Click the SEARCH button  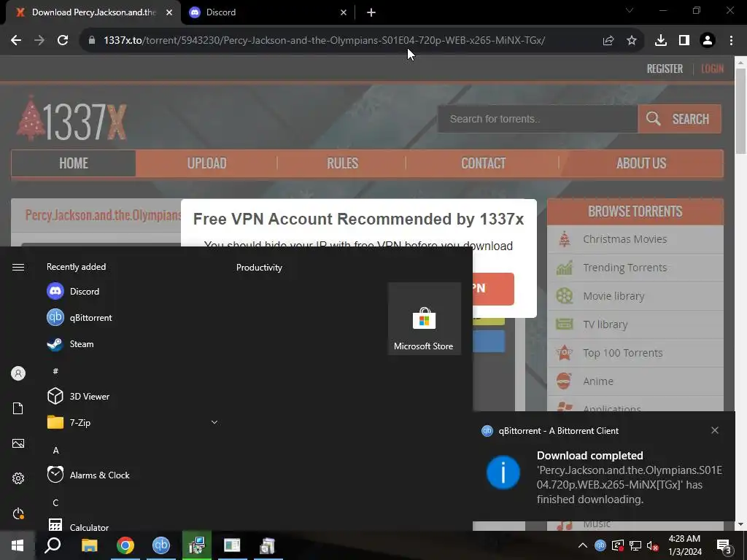(679, 119)
